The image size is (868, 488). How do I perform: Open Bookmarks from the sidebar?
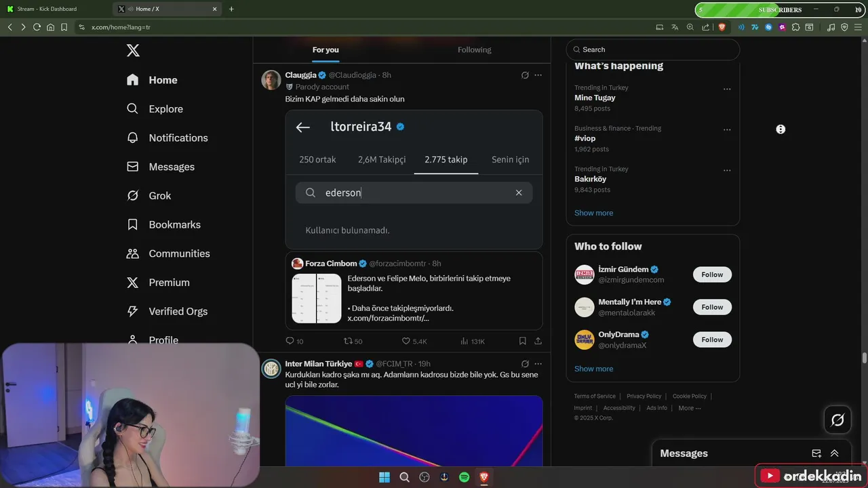(163, 224)
